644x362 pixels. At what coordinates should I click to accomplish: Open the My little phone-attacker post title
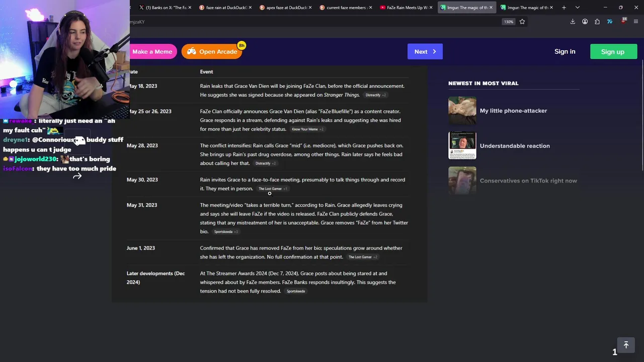(x=513, y=111)
